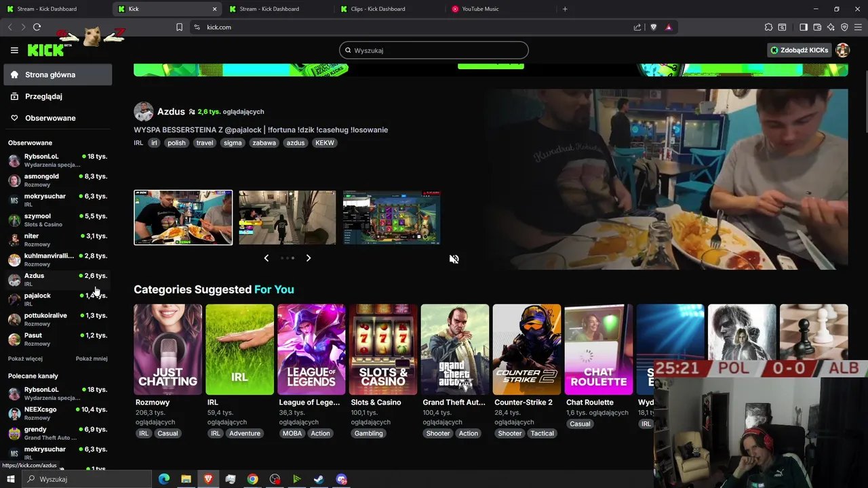Screen dimensions: 868x488
Task: Click the sigma tag
Action: (x=233, y=143)
